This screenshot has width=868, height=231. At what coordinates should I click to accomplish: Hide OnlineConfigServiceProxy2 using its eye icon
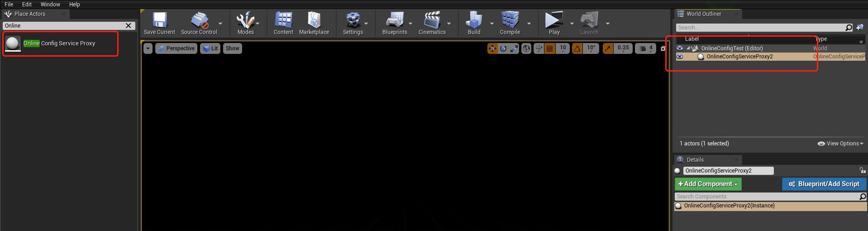coord(680,57)
